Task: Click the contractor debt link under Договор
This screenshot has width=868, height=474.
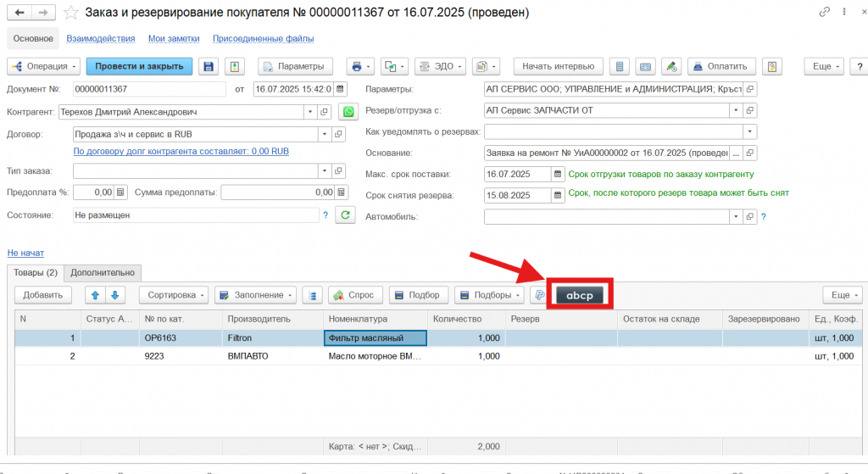Action: pos(181,151)
